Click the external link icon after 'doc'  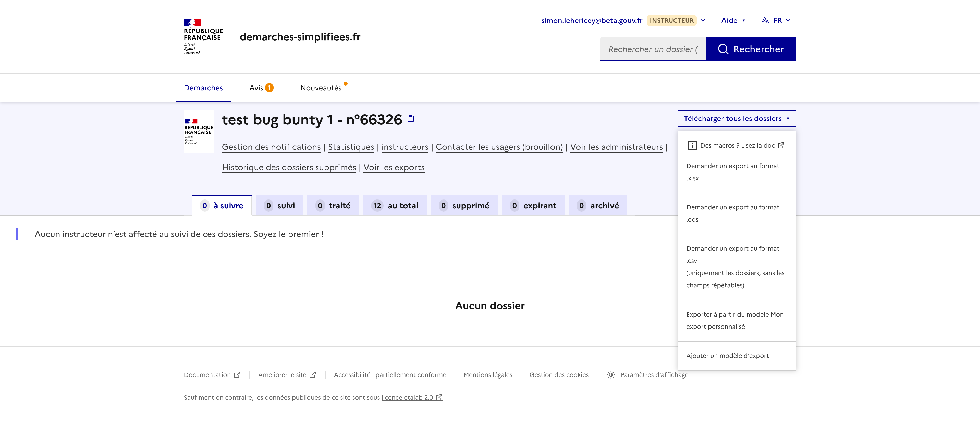pos(781,146)
